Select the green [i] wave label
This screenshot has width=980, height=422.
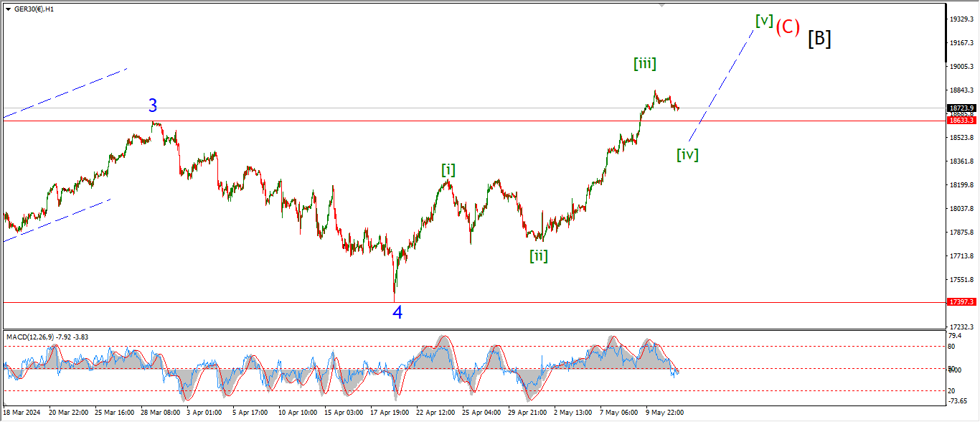point(448,170)
